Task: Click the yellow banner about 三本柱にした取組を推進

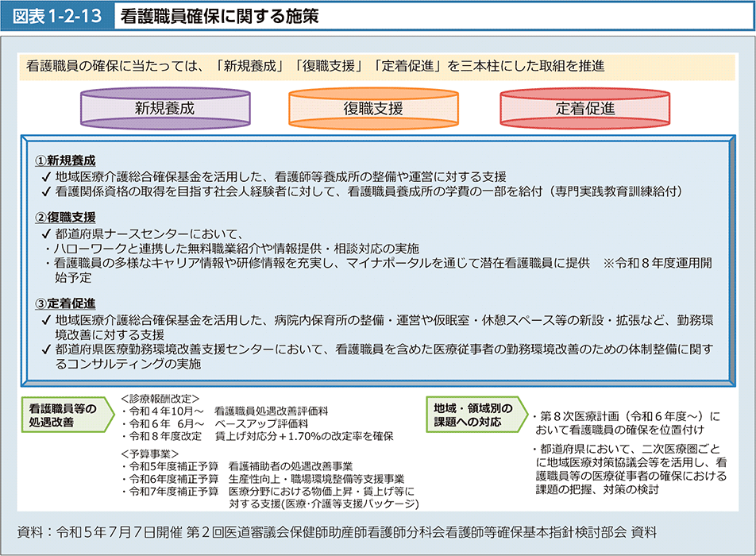Action: [377, 66]
